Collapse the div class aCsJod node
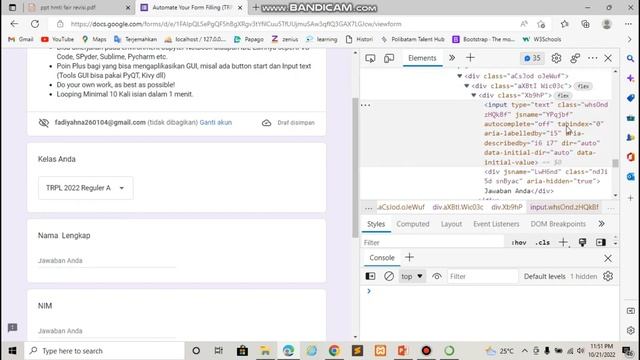The height and width of the screenshot is (360, 640). [x=460, y=76]
